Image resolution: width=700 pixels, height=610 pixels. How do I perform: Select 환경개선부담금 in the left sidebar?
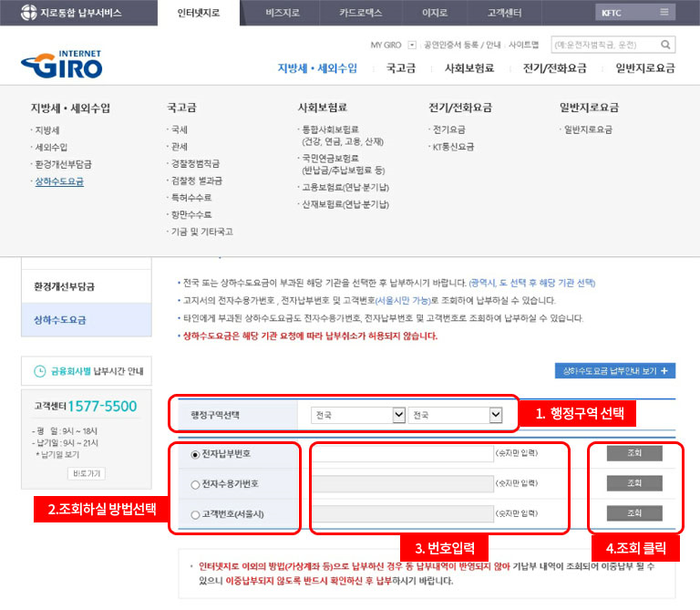[87, 286]
